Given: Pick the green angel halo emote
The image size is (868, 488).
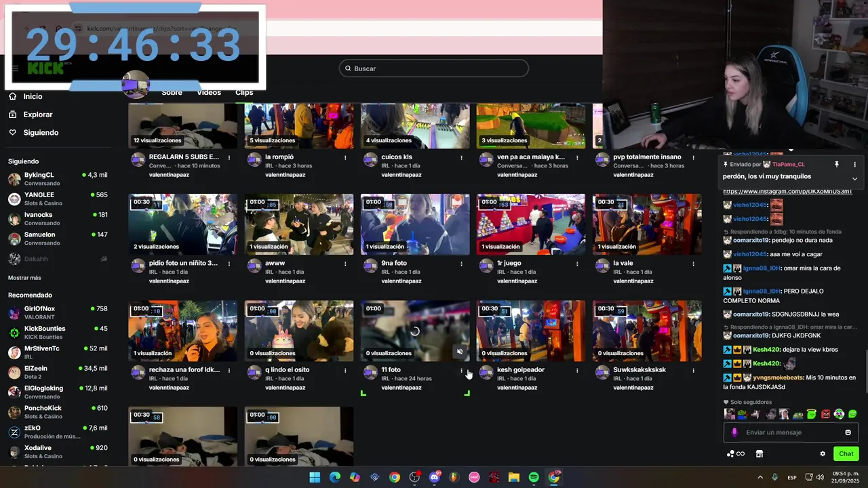Looking at the screenshot, I should click(x=812, y=413).
